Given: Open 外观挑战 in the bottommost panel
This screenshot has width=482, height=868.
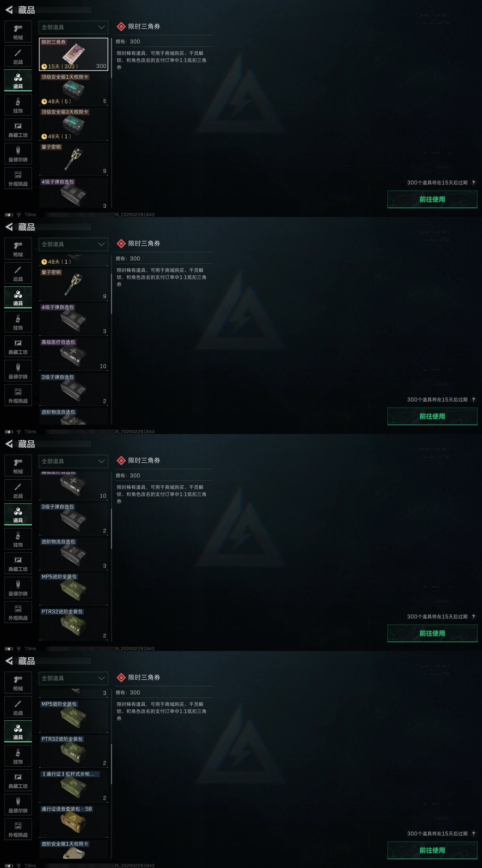Looking at the screenshot, I should point(18,829).
